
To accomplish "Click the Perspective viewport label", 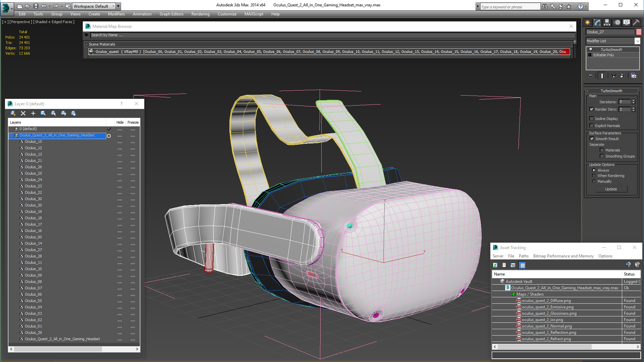I will (x=21, y=22).
